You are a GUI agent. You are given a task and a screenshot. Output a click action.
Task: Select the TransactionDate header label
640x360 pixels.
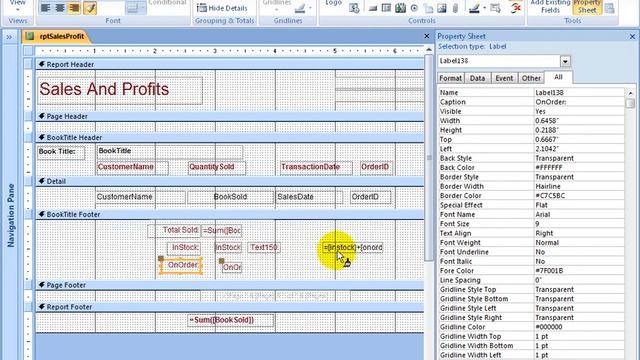click(316, 167)
